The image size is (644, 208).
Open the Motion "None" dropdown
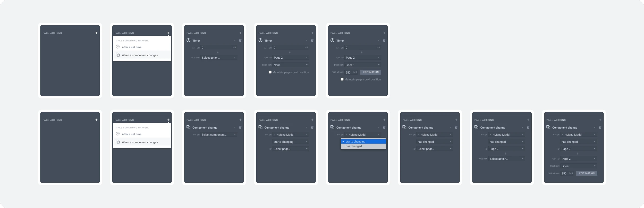291,65
